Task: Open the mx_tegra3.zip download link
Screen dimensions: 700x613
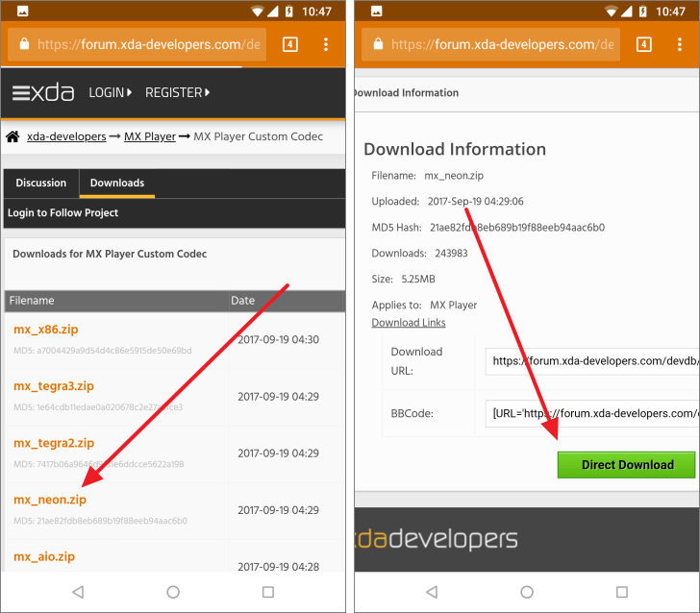Action: pyautogui.click(x=54, y=386)
